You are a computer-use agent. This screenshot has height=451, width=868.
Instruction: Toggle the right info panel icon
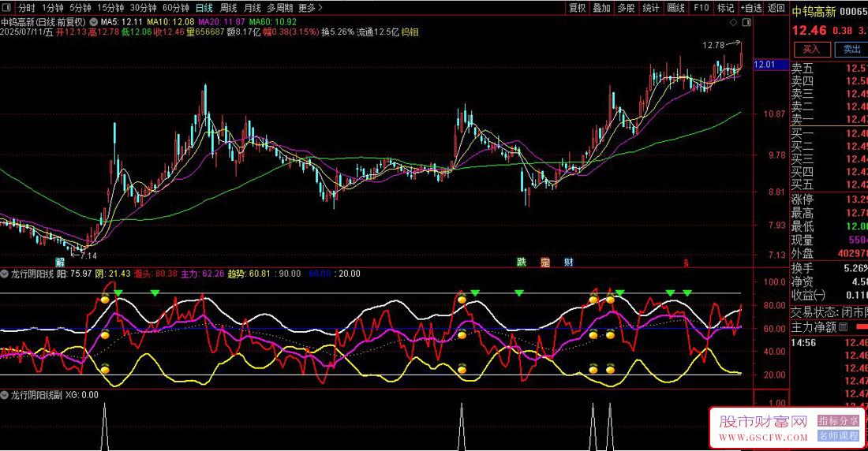(746, 22)
